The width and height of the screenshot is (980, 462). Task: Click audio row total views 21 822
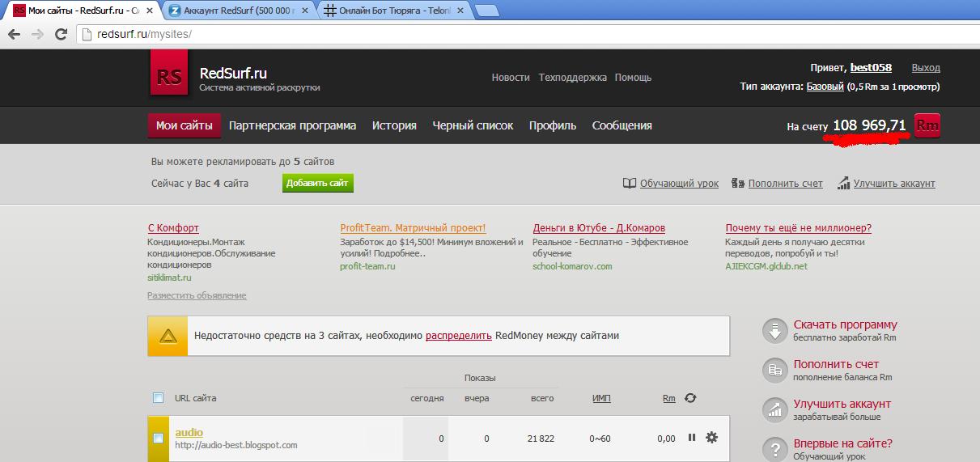(541, 439)
